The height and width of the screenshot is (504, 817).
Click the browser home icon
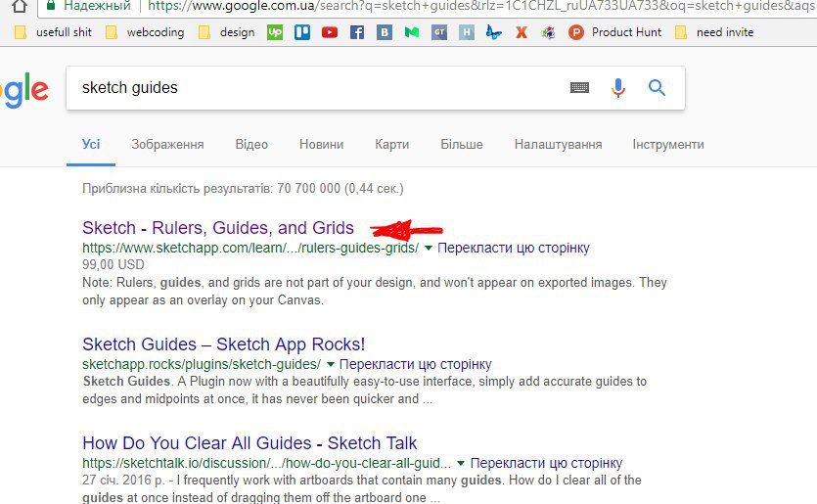20,6
